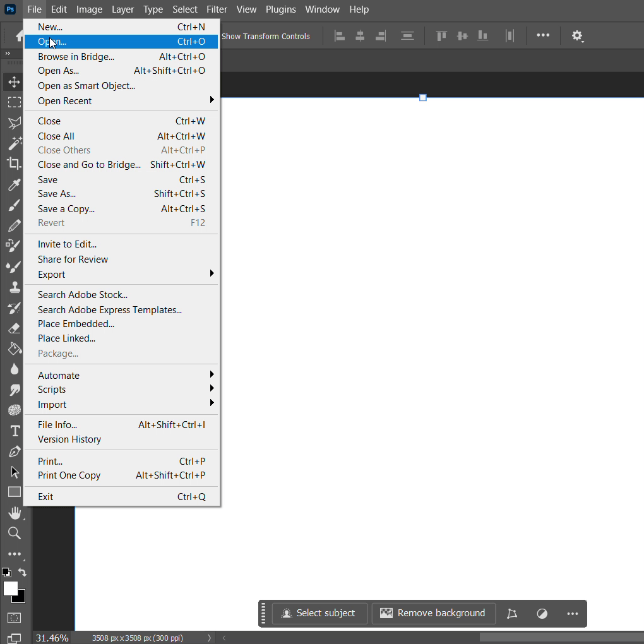Image resolution: width=644 pixels, height=644 pixels.
Task: Open the contextual task bar more options
Action: (573, 614)
